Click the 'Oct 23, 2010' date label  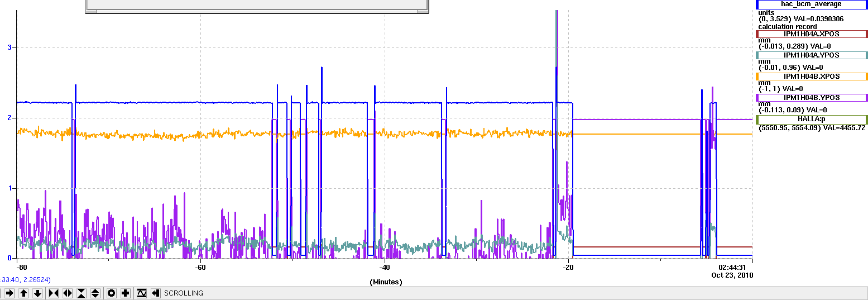coord(732,275)
